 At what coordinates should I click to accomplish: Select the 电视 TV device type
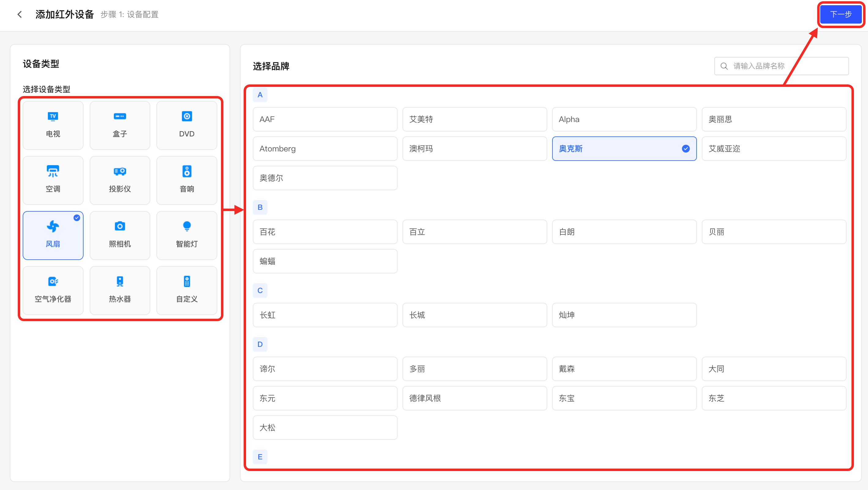click(53, 125)
